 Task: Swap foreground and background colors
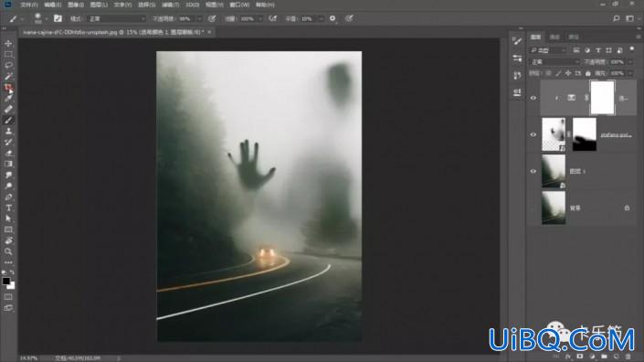(12, 272)
